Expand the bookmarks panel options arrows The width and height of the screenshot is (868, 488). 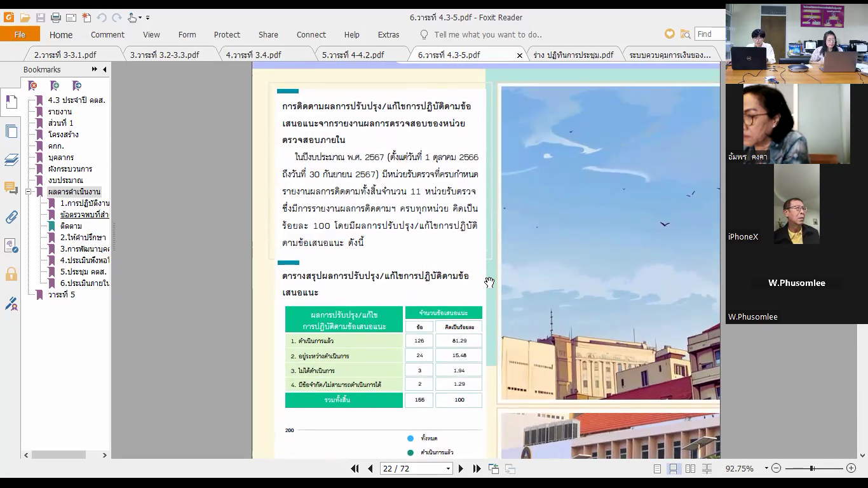[95, 69]
